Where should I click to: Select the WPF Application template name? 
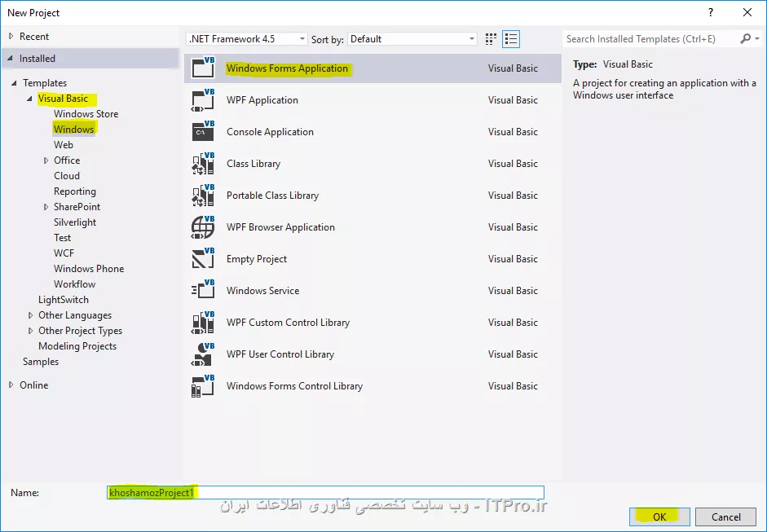[262, 99]
